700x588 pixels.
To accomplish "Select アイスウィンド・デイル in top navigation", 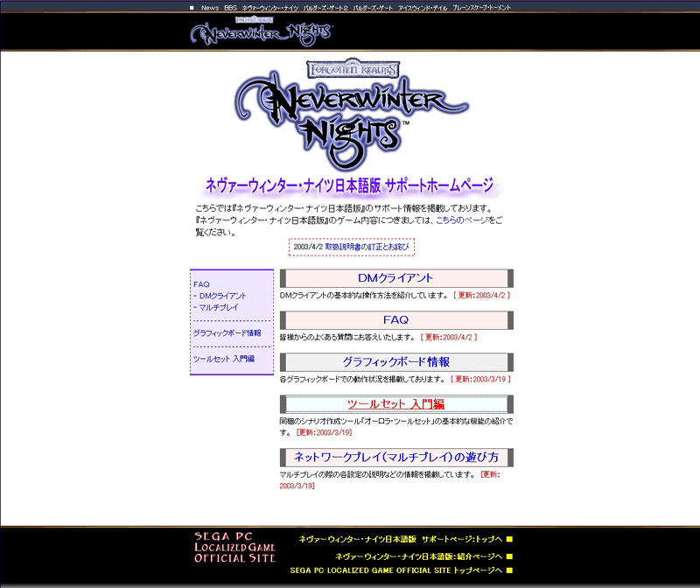I will [x=423, y=8].
